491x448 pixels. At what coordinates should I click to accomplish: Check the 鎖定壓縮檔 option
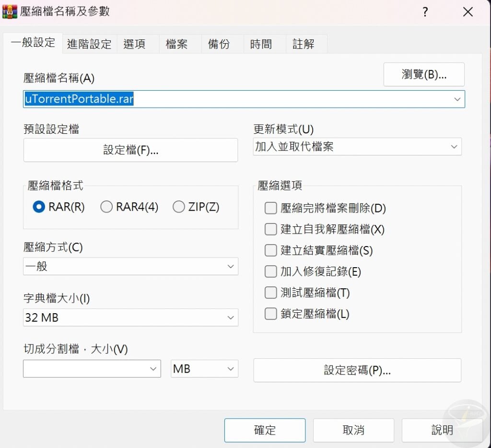(271, 314)
